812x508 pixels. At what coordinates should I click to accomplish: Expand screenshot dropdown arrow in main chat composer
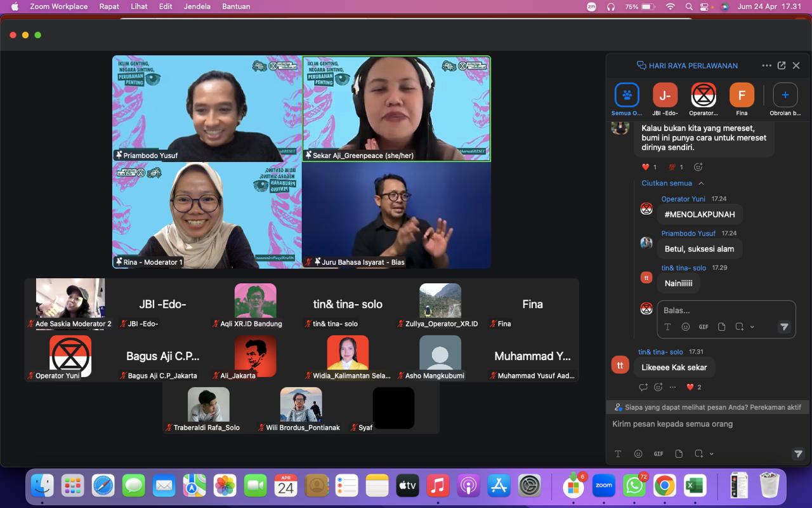[x=712, y=453]
